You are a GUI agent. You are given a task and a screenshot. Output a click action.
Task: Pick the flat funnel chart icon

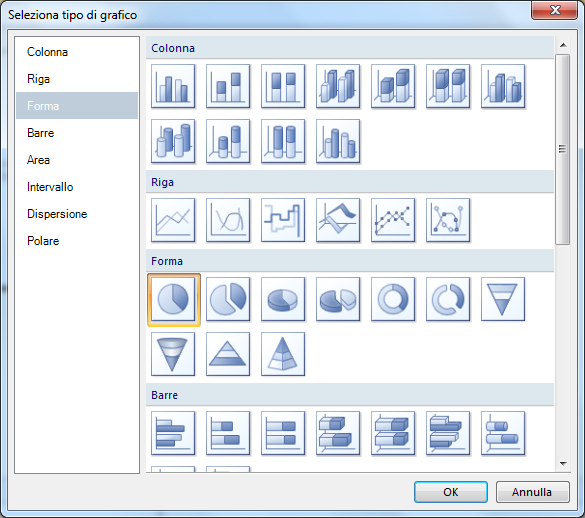(503, 299)
